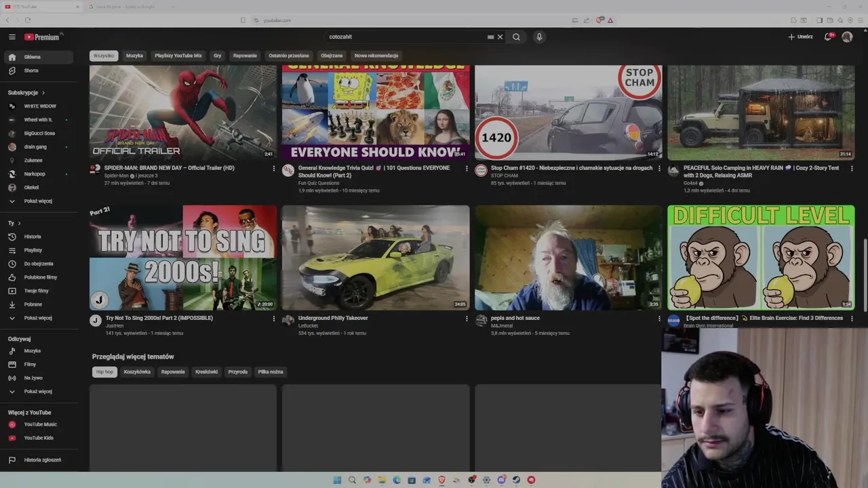Select Playlisty YouTube Mix chip
Screen dimensions: 868x488
pyautogui.click(x=178, y=56)
